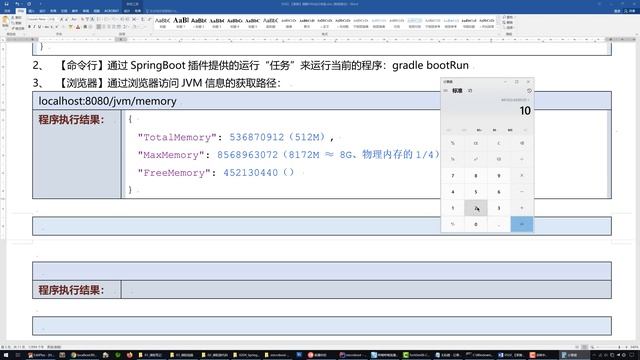Toggle superscript formatting
This screenshot has height=360, width=640.
pyautogui.click(x=57, y=27)
